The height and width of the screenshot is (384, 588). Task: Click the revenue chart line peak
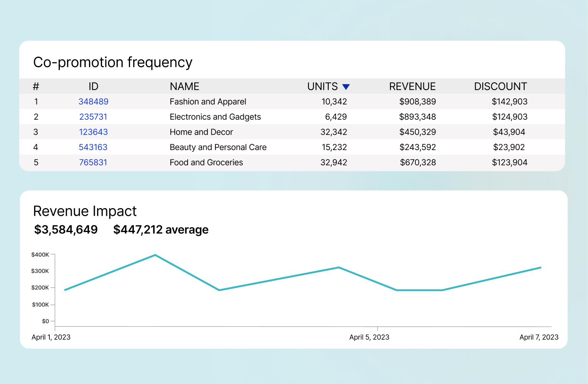[155, 255]
